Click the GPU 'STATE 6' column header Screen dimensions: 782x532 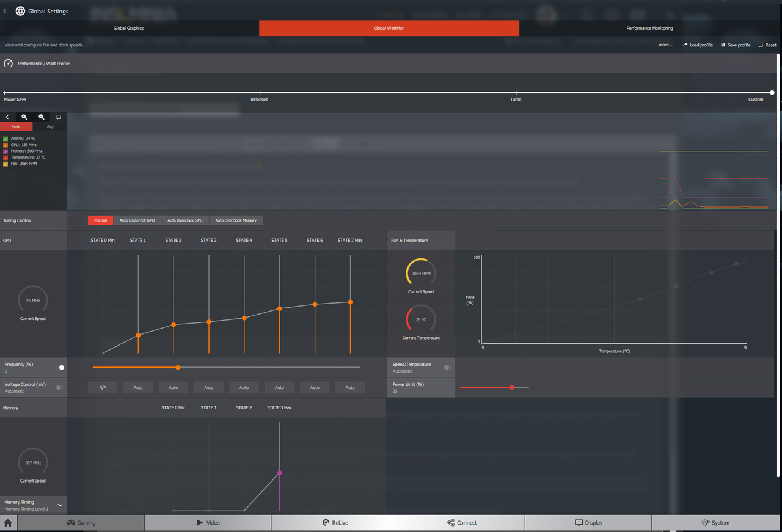click(x=315, y=241)
